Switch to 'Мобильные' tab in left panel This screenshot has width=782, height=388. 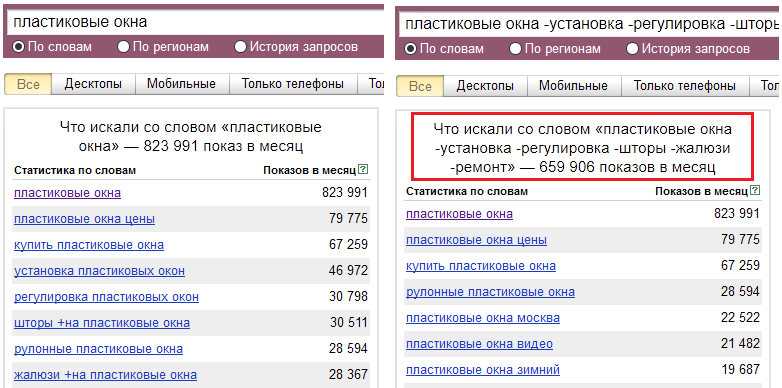[x=182, y=84]
